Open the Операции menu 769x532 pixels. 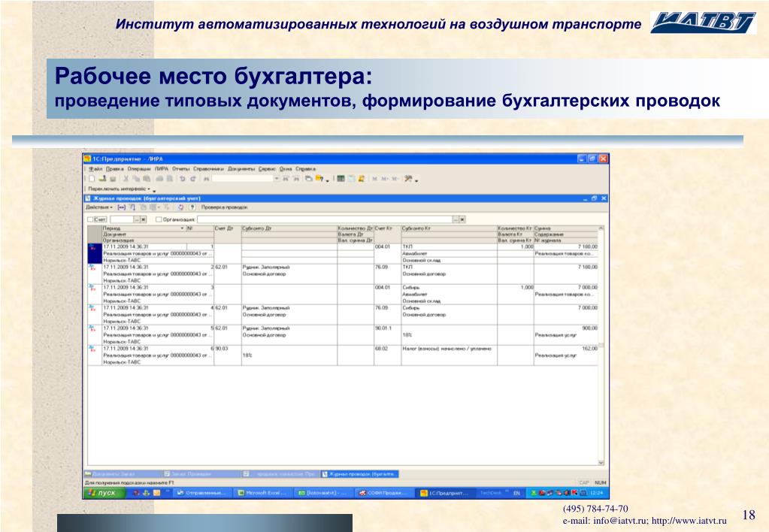(139, 168)
